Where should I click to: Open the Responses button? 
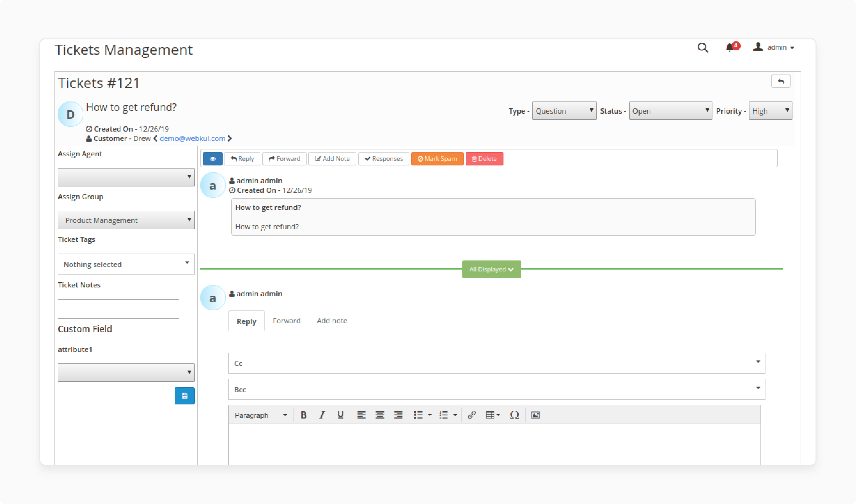384,159
